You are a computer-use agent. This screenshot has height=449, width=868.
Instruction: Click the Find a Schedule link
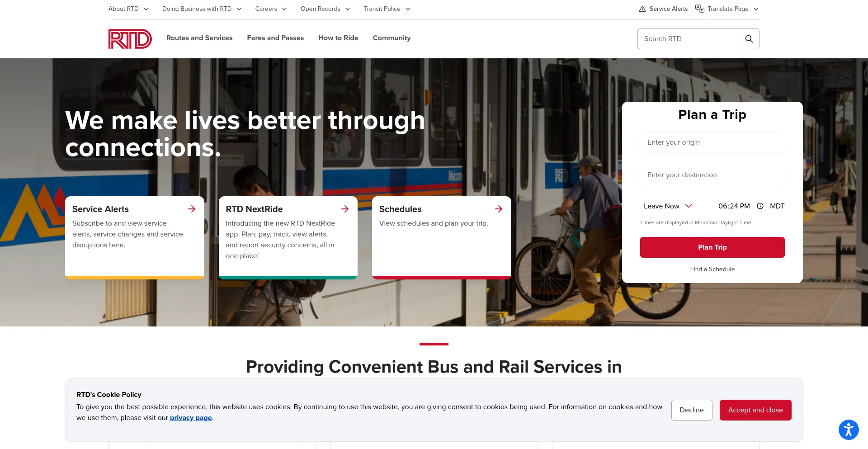[712, 269]
